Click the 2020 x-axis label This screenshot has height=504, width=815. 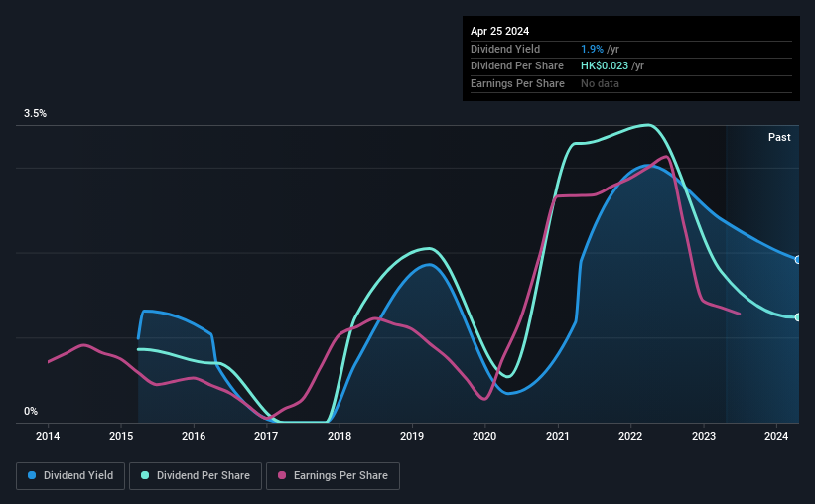pyautogui.click(x=484, y=436)
